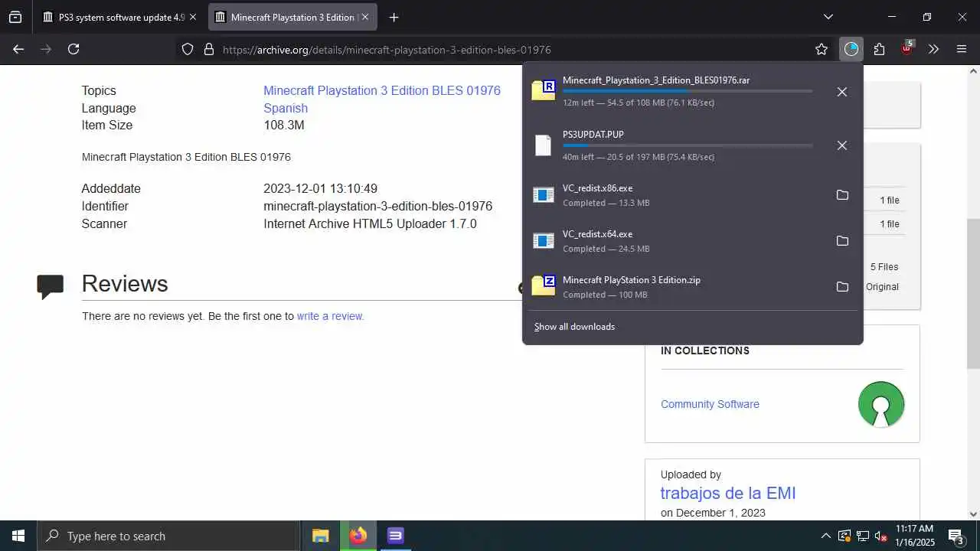Click progress bar of Minecraft rar download

[688, 91]
